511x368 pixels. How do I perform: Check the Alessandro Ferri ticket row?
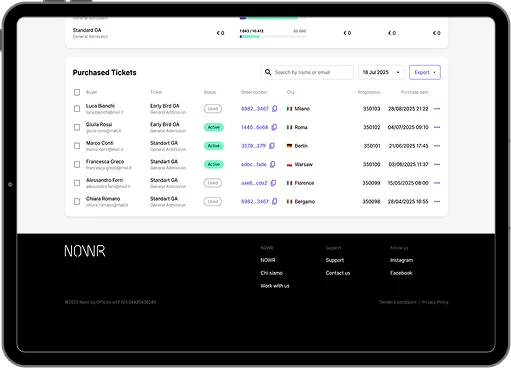click(77, 183)
